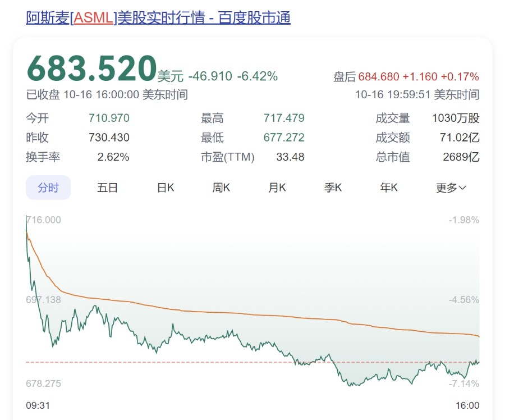Image resolution: width=505 pixels, height=420 pixels.
Task: Click the 成交量 value 1030万股
Action: click(x=456, y=118)
